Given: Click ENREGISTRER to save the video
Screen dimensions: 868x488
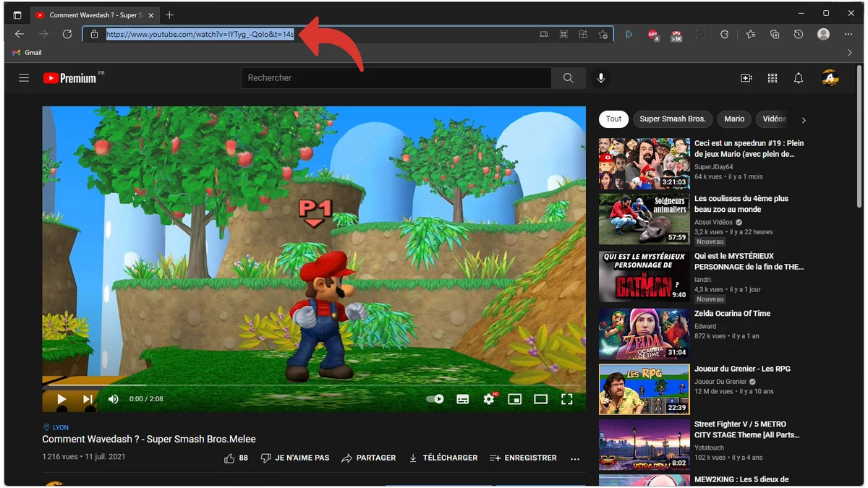Looking at the screenshot, I should 524,458.
